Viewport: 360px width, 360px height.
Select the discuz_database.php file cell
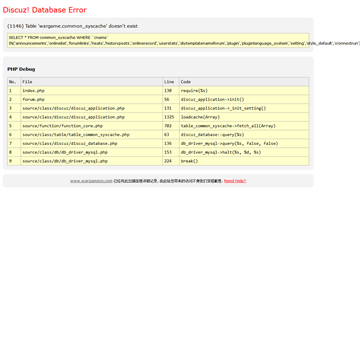[x=92, y=143]
